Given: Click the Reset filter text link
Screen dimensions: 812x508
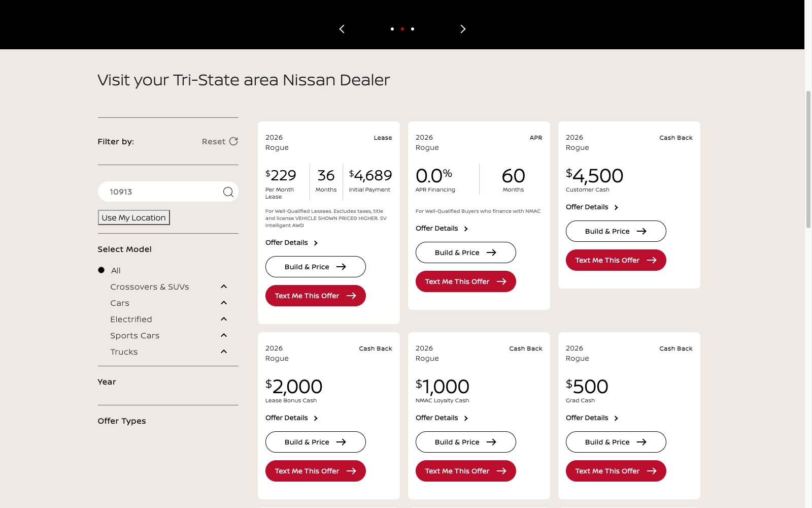Looking at the screenshot, I should click(213, 142).
